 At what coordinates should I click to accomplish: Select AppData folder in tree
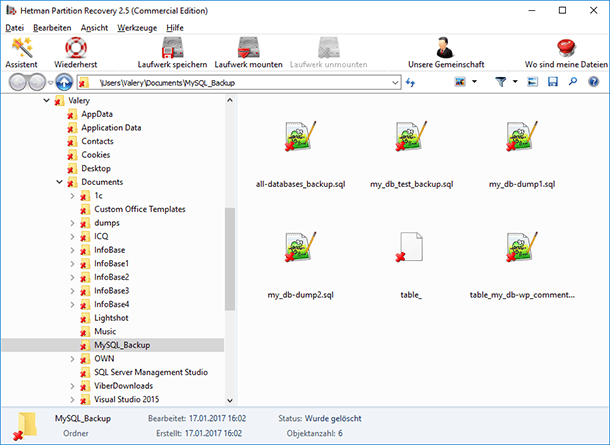point(97,114)
